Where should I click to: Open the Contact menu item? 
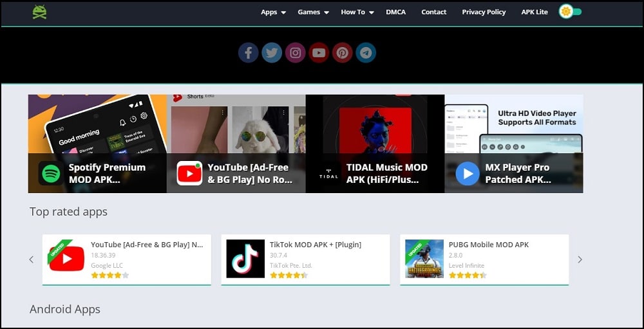coord(433,12)
